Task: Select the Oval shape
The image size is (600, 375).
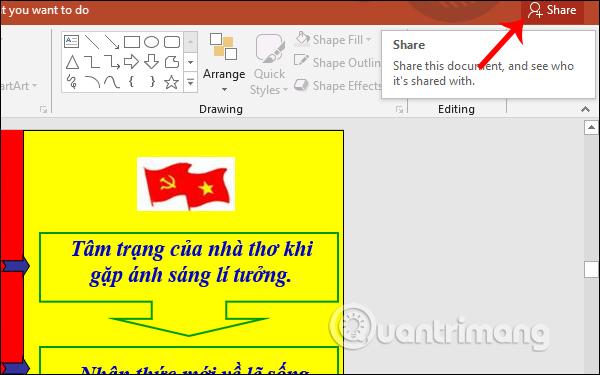Action: click(x=152, y=42)
